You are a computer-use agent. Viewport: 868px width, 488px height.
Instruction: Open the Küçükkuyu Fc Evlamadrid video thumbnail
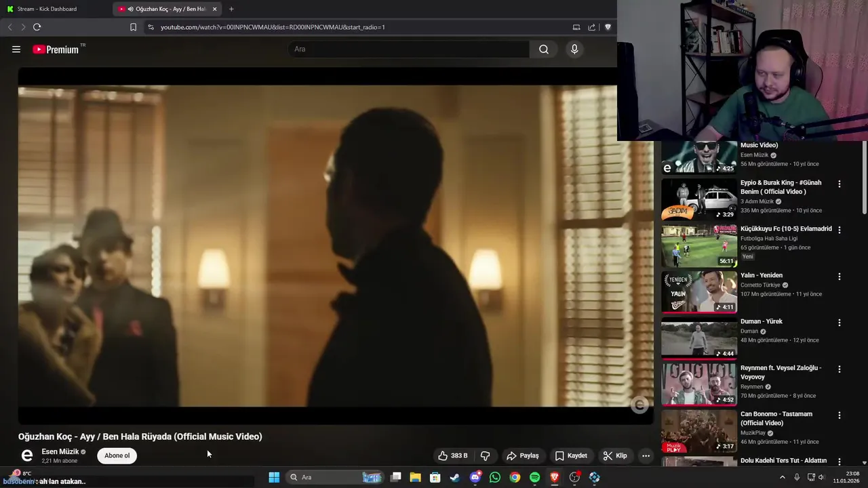[x=699, y=245]
